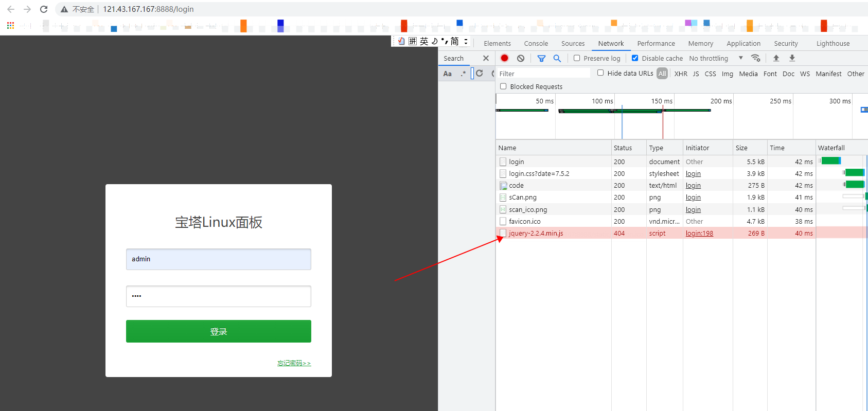This screenshot has width=868, height=411.
Task: Filter requests by XHR
Action: point(681,74)
